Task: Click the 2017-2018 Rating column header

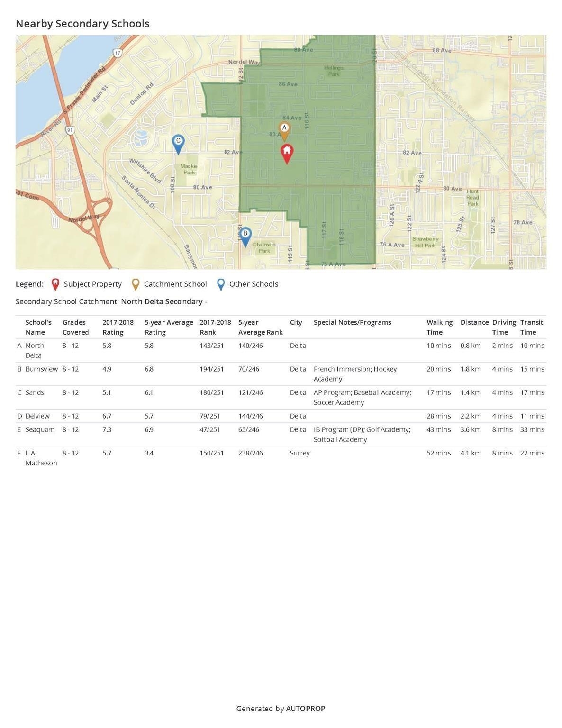Action: (118, 327)
